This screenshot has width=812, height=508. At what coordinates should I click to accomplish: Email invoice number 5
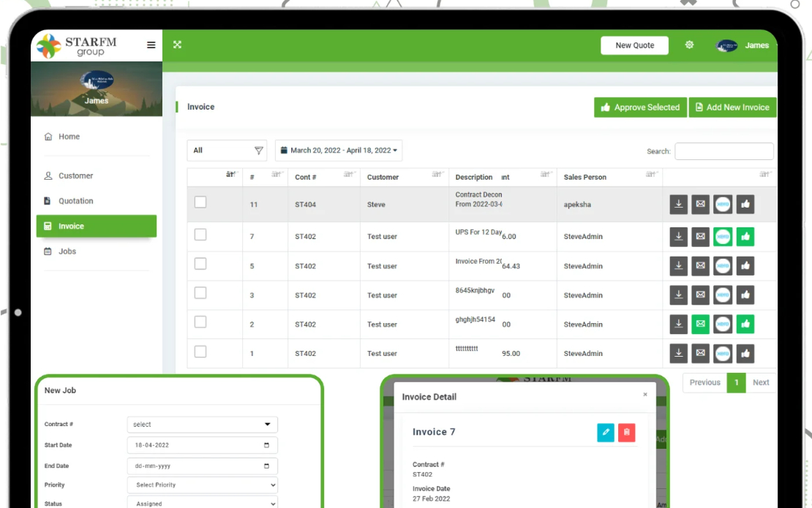700,266
